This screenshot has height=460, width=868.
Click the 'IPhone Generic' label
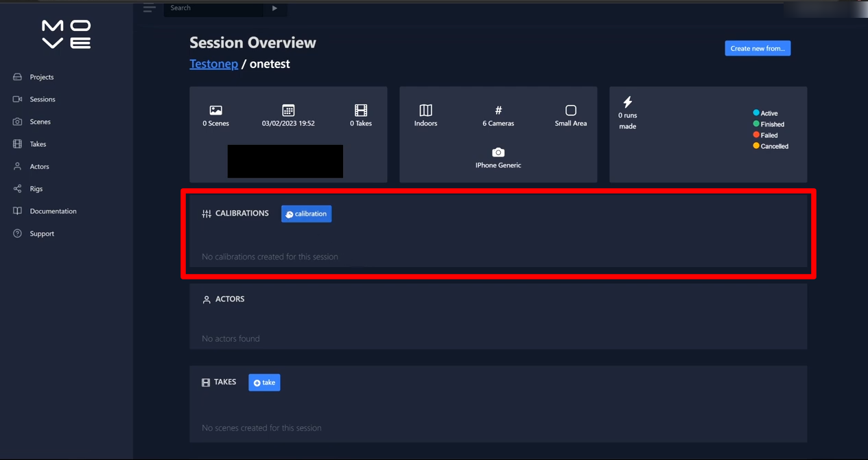(498, 165)
